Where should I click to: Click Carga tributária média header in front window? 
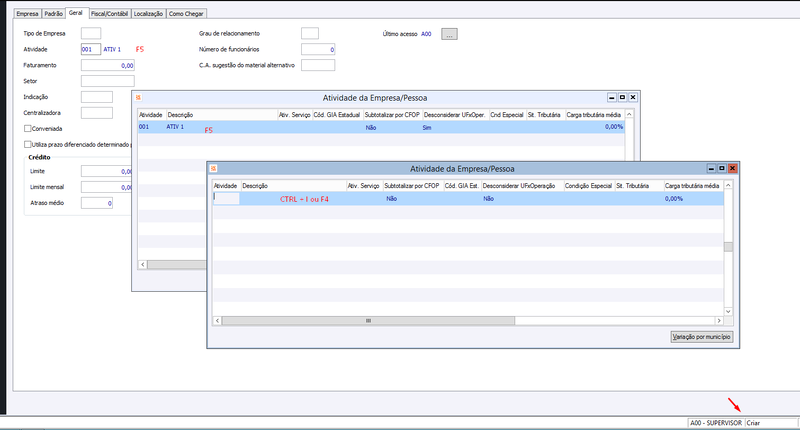point(693,186)
